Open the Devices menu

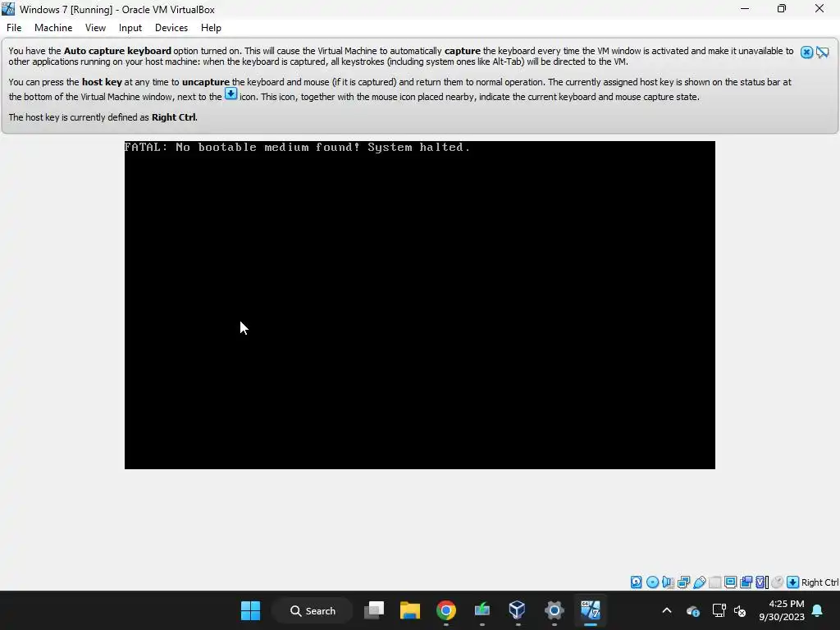click(171, 28)
